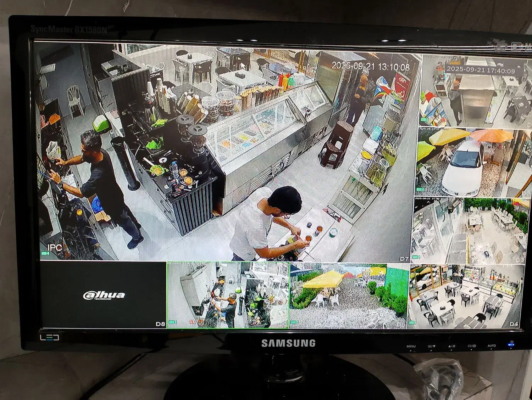Viewport: 532px width, 400px height.
Task: Click the recording icon in the D3 camera tile
Action: point(416,257)
